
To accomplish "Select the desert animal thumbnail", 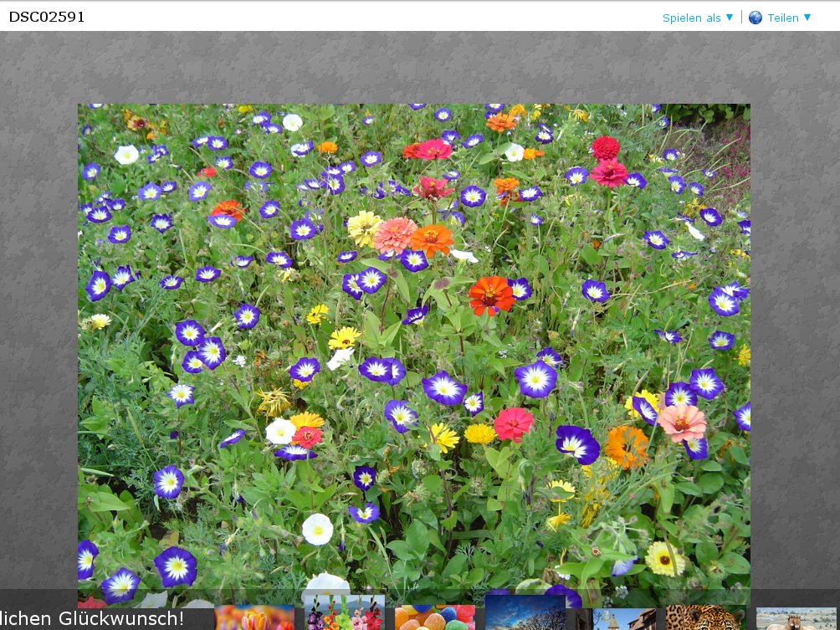I will [x=796, y=618].
